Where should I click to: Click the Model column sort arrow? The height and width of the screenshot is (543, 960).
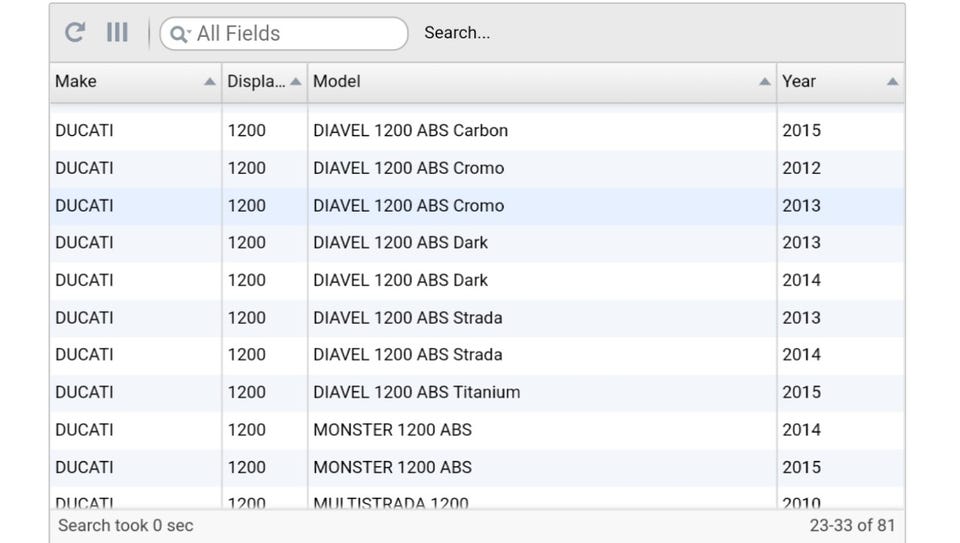click(x=764, y=82)
